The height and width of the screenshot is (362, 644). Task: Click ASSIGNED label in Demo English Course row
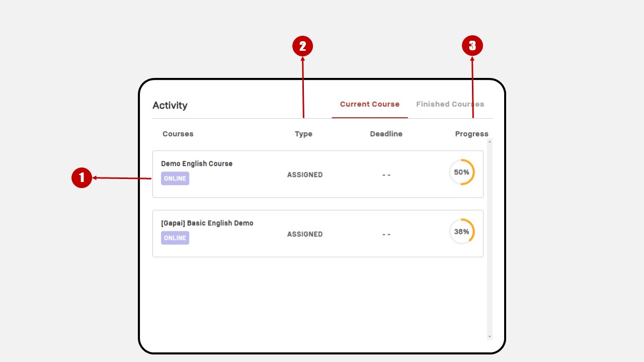pos(305,174)
